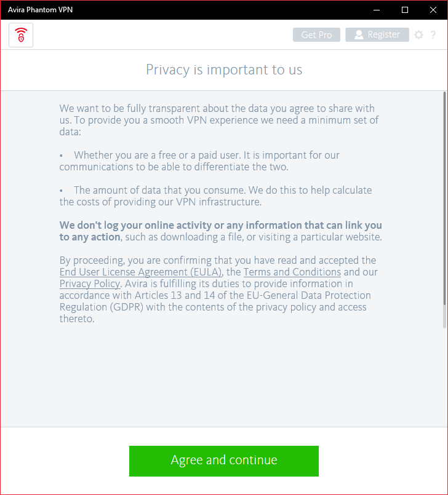Click the bullet about amount of data consumed

pos(215,196)
